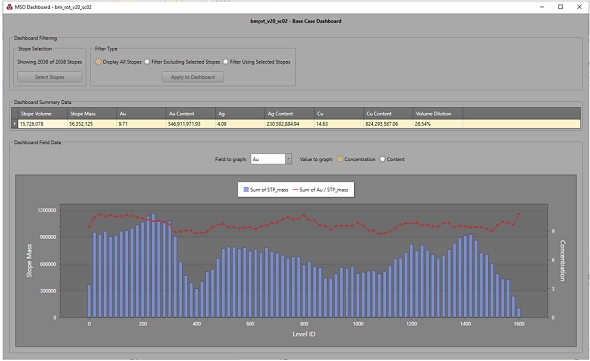This screenshot has height=361, width=590.
Task: Click the red Sum of Au / STP_mass legend line
Action: (x=296, y=190)
